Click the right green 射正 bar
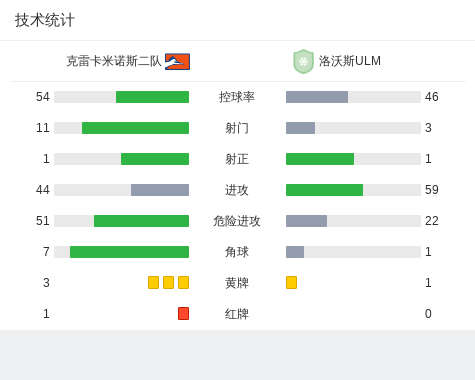The width and height of the screenshot is (475, 380). tap(320, 159)
